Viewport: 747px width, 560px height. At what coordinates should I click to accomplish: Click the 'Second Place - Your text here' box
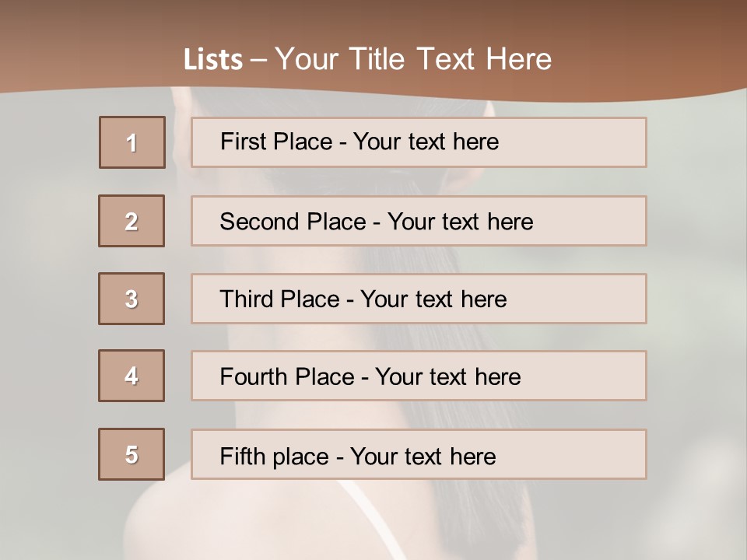(419, 221)
